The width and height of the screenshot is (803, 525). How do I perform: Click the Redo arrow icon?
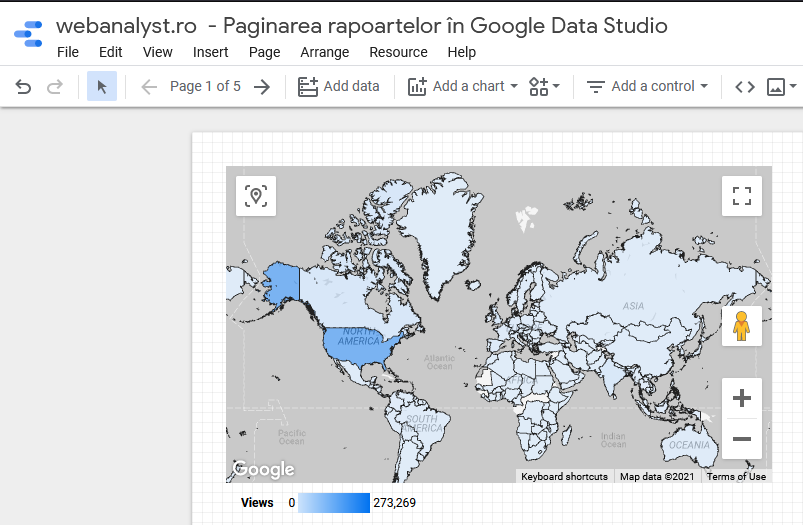point(55,87)
